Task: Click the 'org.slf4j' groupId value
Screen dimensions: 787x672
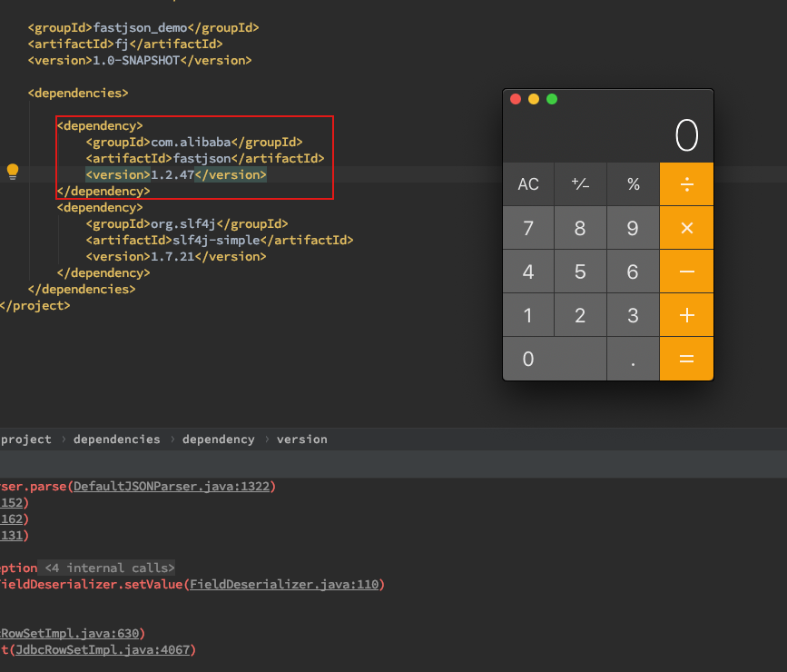Action: [x=183, y=224]
